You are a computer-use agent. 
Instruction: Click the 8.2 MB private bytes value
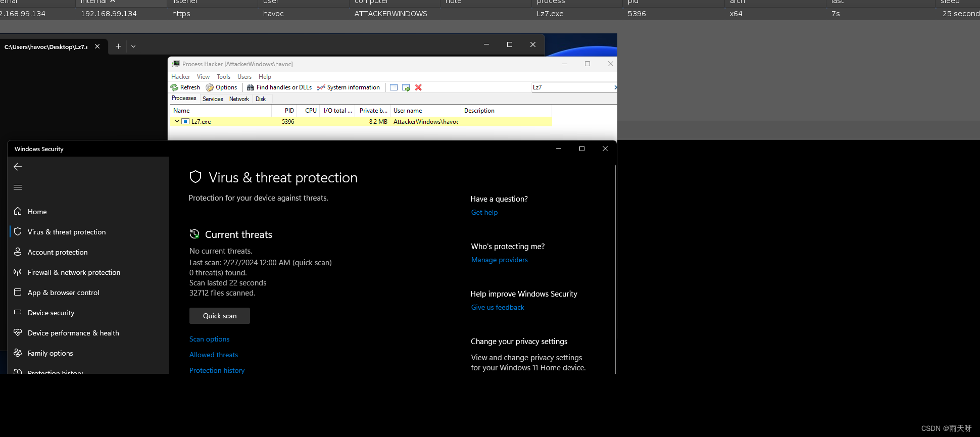click(378, 122)
